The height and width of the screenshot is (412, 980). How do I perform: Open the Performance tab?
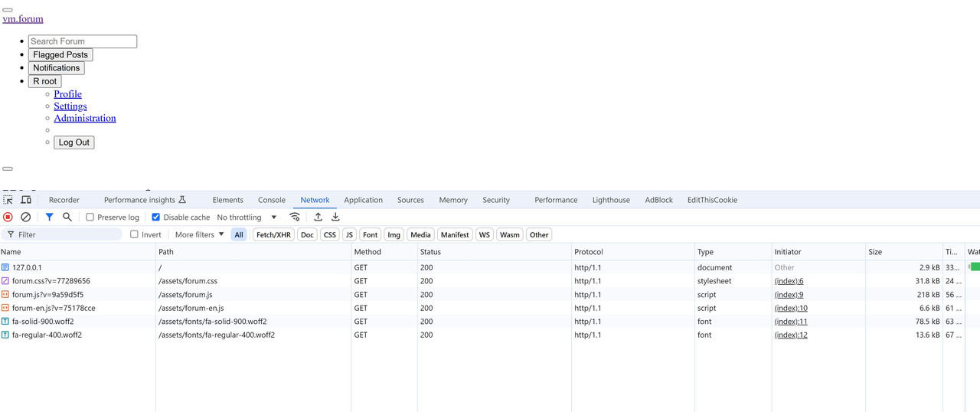tap(556, 200)
